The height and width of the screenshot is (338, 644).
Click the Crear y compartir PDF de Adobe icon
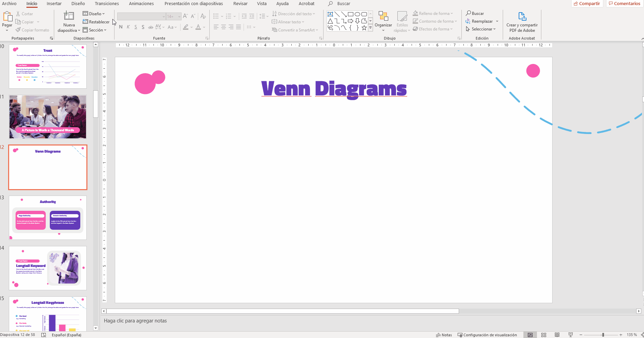(522, 16)
